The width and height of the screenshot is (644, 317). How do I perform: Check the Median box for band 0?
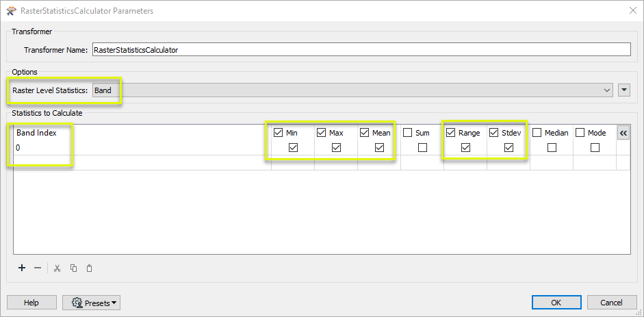click(x=552, y=147)
